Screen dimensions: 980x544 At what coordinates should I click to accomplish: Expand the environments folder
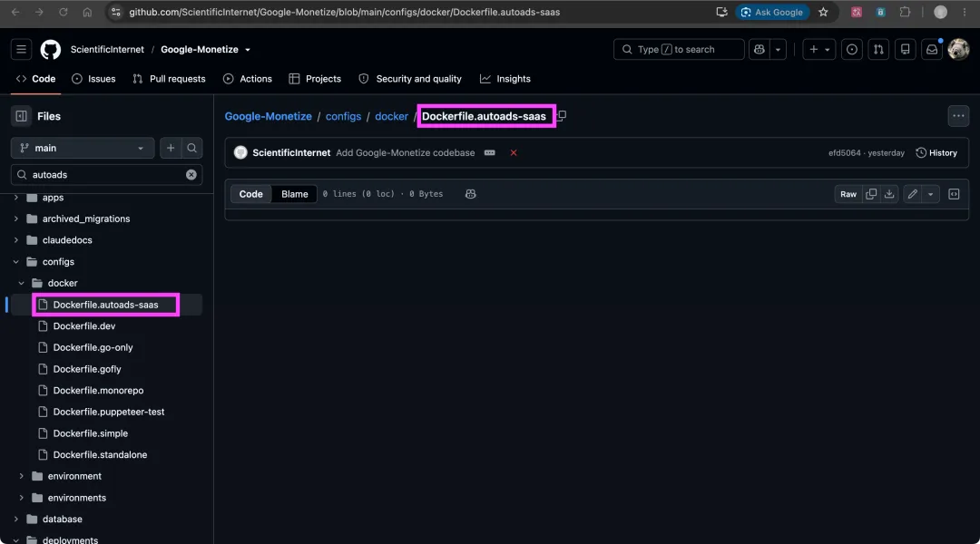pos(21,498)
